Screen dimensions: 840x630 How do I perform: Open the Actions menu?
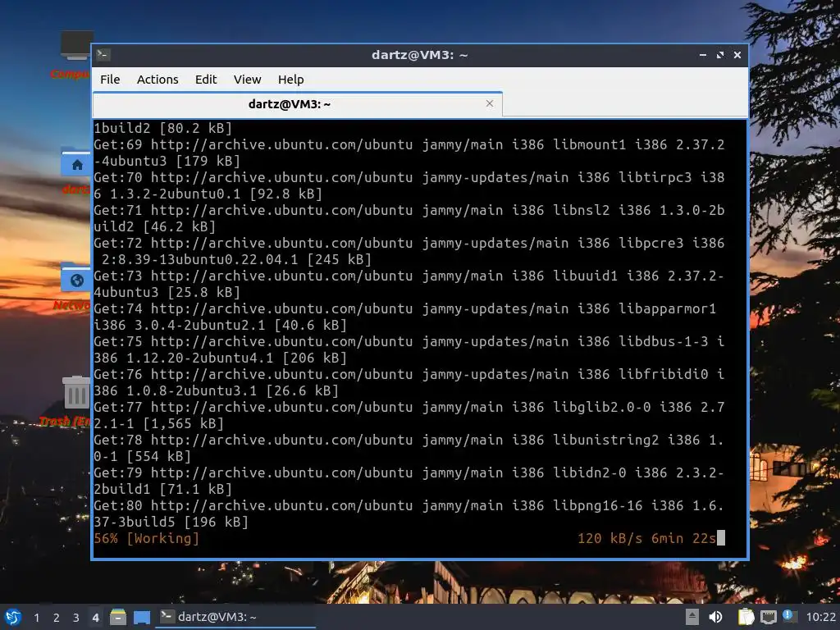(x=157, y=80)
